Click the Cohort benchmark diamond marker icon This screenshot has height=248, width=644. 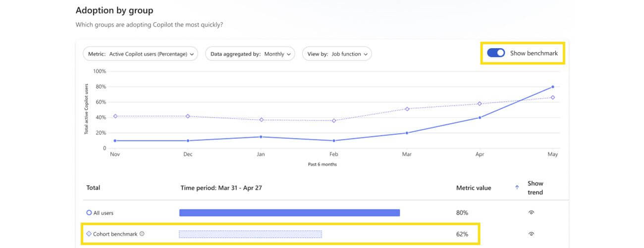coord(89,234)
